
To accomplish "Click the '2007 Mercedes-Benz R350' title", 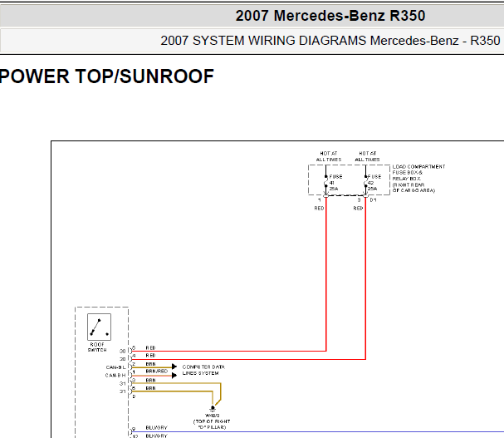I will [330, 16].
